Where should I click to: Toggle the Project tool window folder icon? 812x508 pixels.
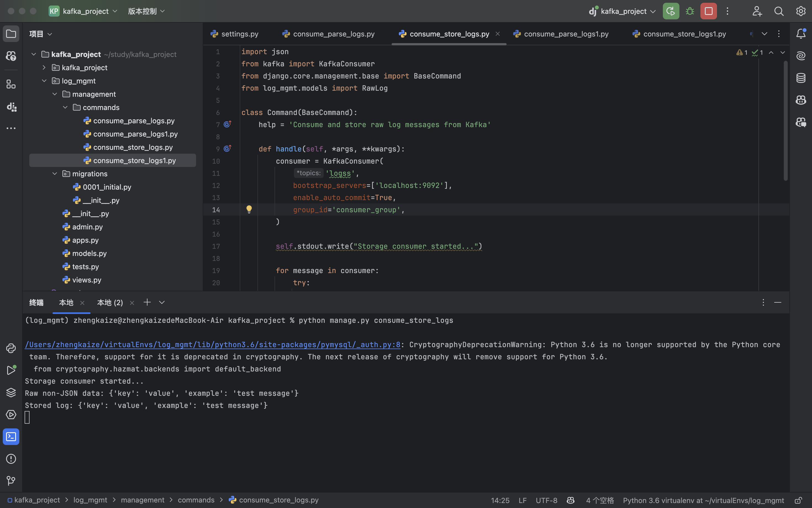pos(11,34)
